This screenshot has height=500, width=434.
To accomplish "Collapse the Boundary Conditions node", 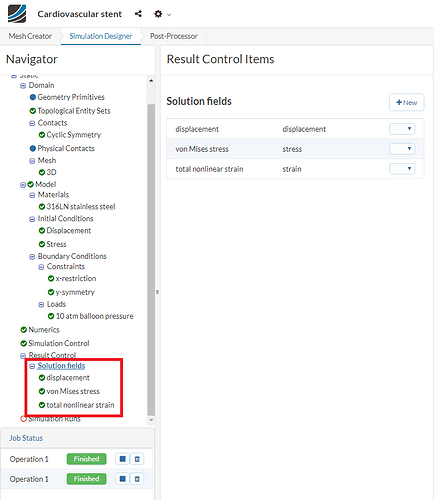I will (32, 257).
